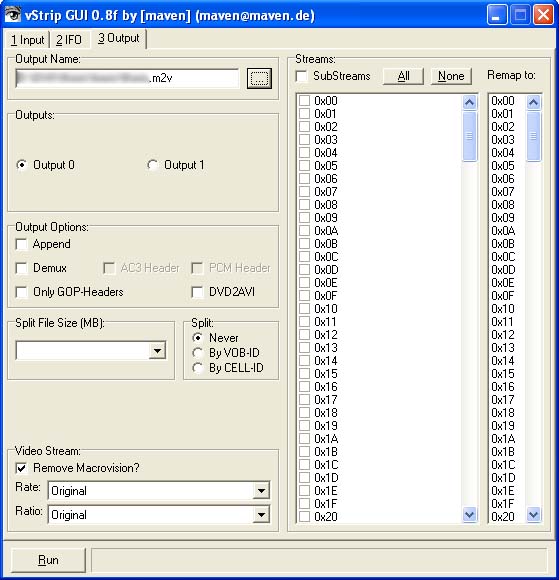Open the output file browse button
559x580 pixels.
259,78
